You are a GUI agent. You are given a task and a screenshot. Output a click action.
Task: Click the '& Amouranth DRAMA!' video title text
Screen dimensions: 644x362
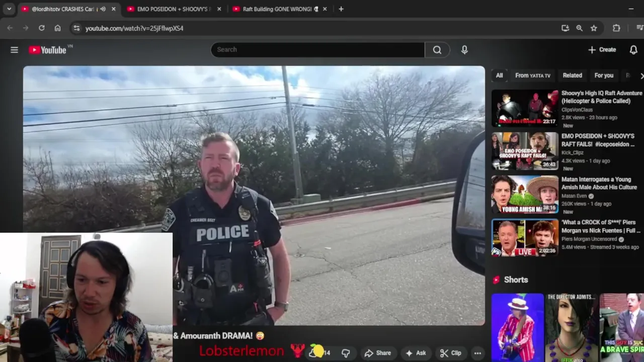[219, 335]
